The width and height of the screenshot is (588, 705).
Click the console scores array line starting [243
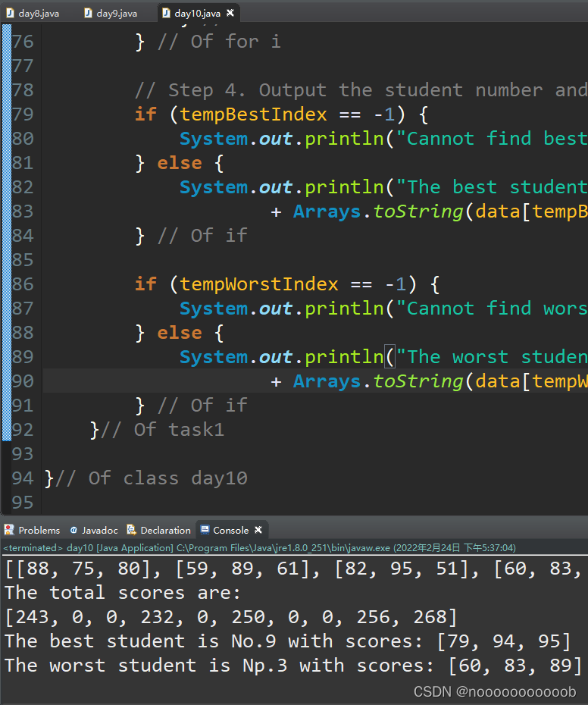[230, 617]
